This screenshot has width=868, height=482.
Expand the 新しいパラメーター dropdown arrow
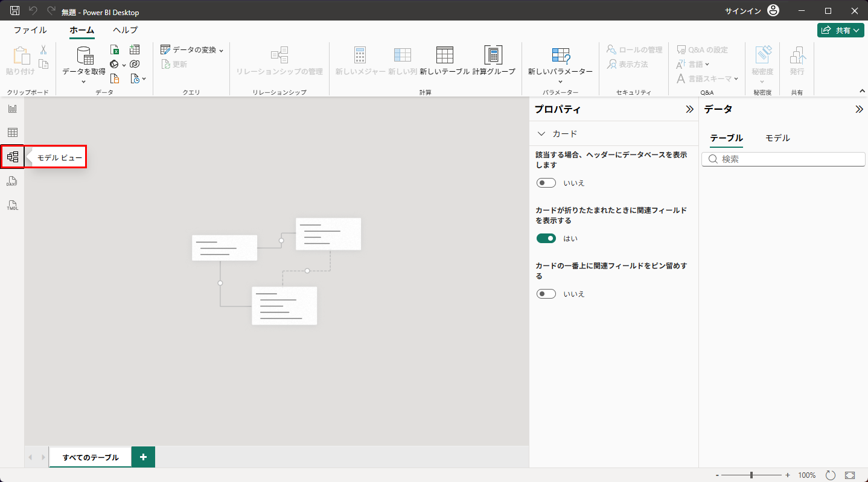pyautogui.click(x=561, y=81)
